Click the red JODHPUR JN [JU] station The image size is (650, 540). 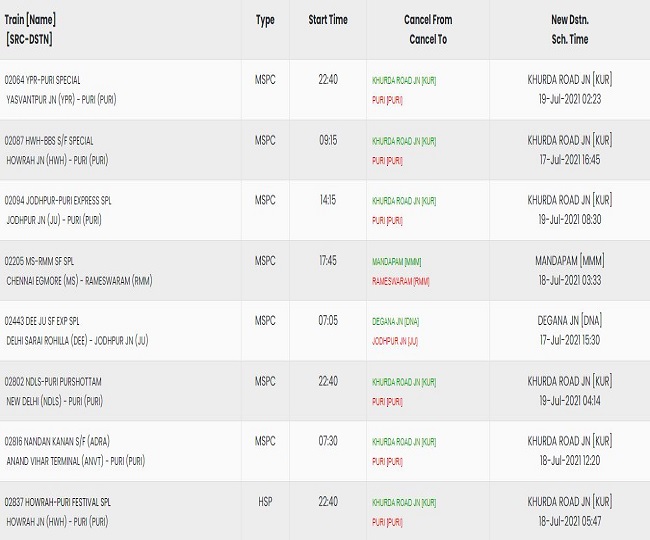pos(394,342)
